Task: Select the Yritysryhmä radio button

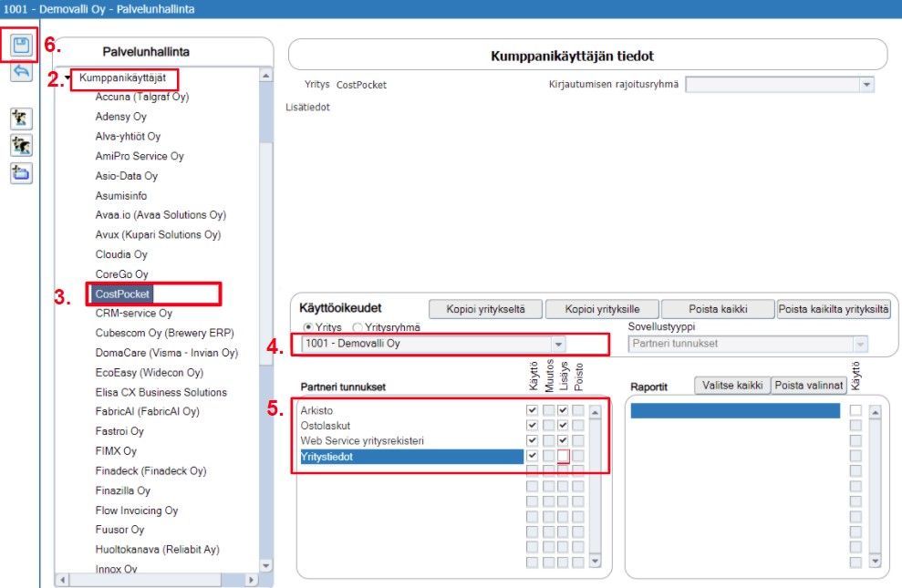Action: point(358,327)
